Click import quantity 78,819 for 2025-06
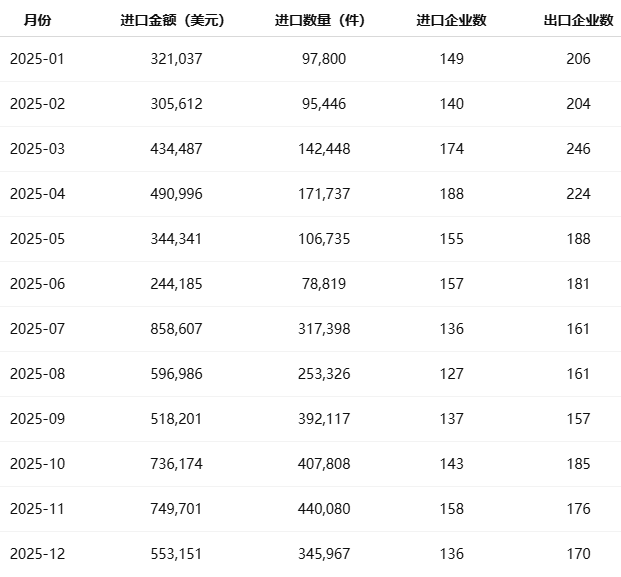The height and width of the screenshot is (577, 621). click(x=324, y=284)
